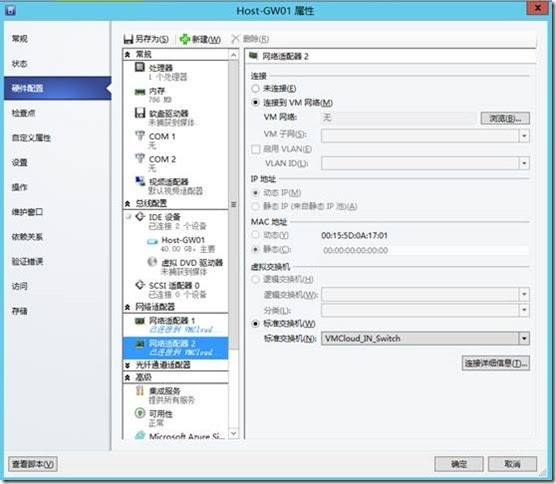Enable the VLAN (启用 VLAN) checkbox
The width and height of the screenshot is (556, 484).
point(255,149)
